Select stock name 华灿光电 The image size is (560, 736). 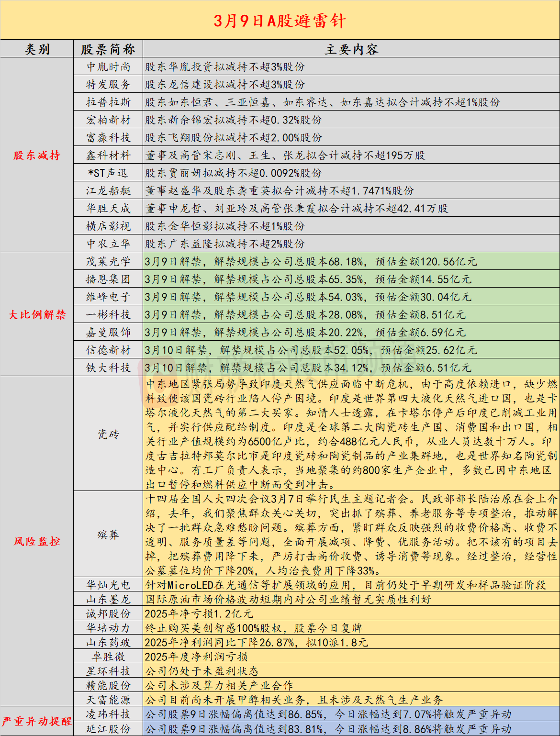(108, 585)
